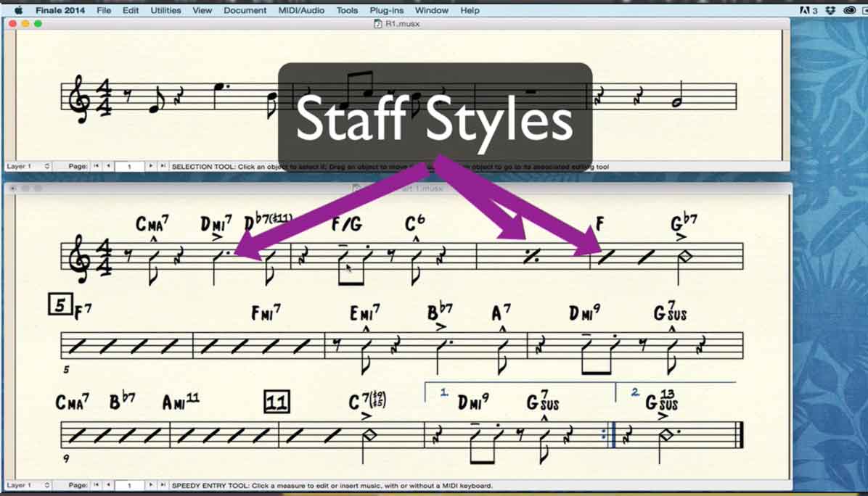This screenshot has height=496, width=868.
Task: Click small measure number 9 below bottom staff
Action: [67, 458]
